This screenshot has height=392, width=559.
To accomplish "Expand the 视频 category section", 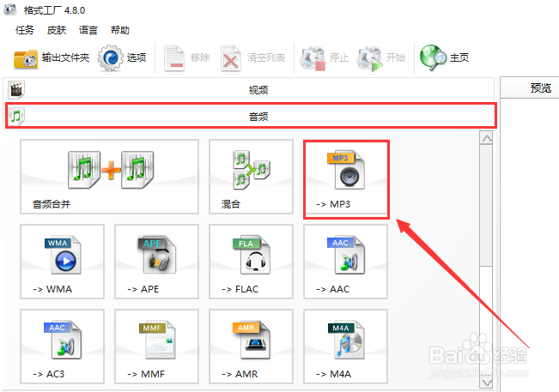I will click(250, 90).
